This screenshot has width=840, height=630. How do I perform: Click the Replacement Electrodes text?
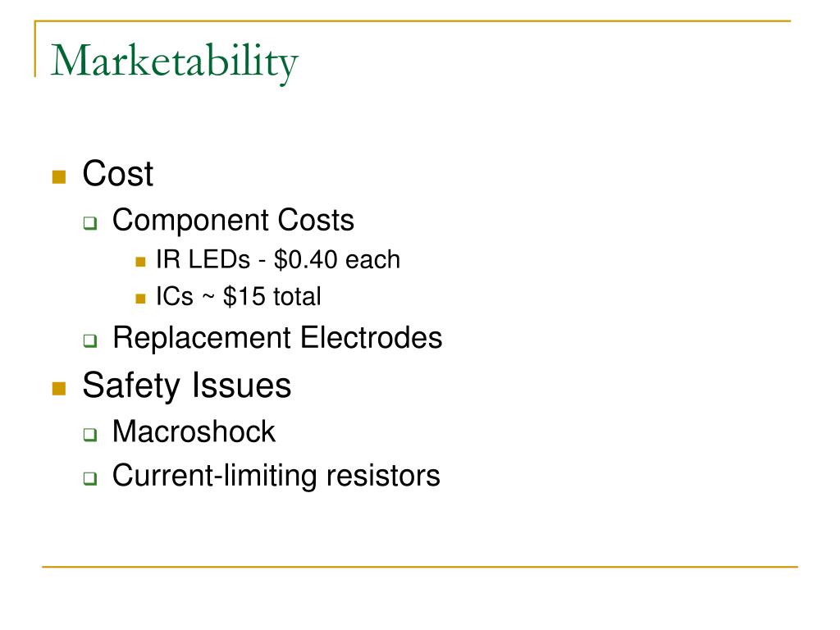277,337
